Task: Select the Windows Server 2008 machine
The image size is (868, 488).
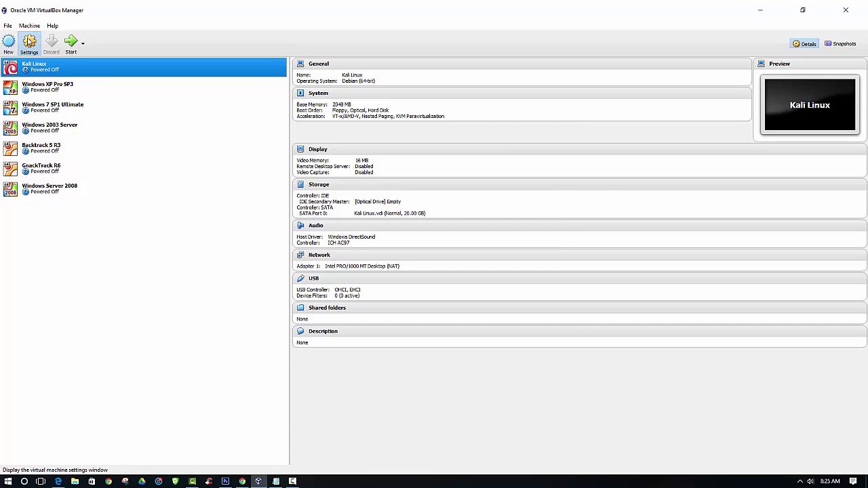Action: tap(144, 188)
